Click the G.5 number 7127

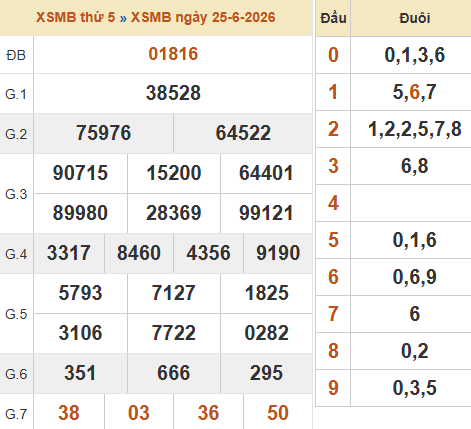click(174, 293)
